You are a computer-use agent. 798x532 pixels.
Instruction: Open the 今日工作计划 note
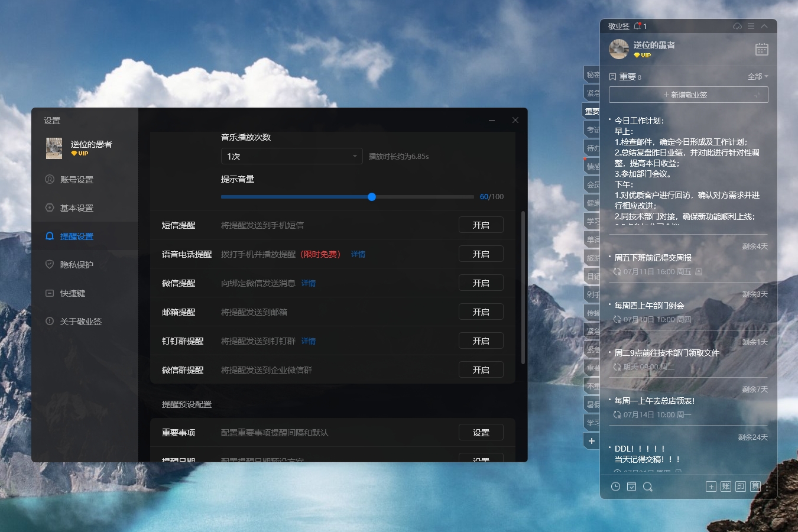click(688, 171)
